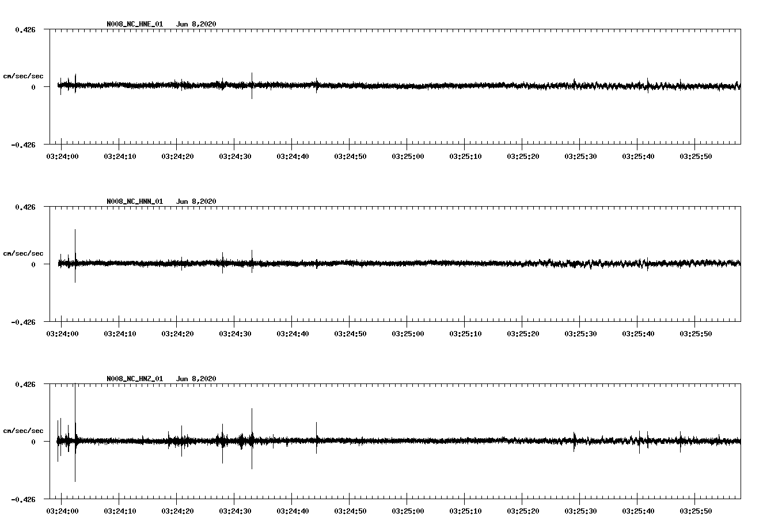The height and width of the screenshot is (532, 782).
Task: Click the cm/sec/sec unit label on HNN plot
Action: 24,253
